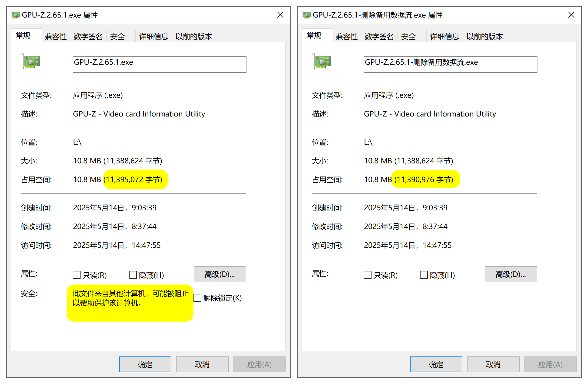Open 兼容性 tab in left dialog
The width and height of the screenshot is (588, 384).
click(x=56, y=36)
